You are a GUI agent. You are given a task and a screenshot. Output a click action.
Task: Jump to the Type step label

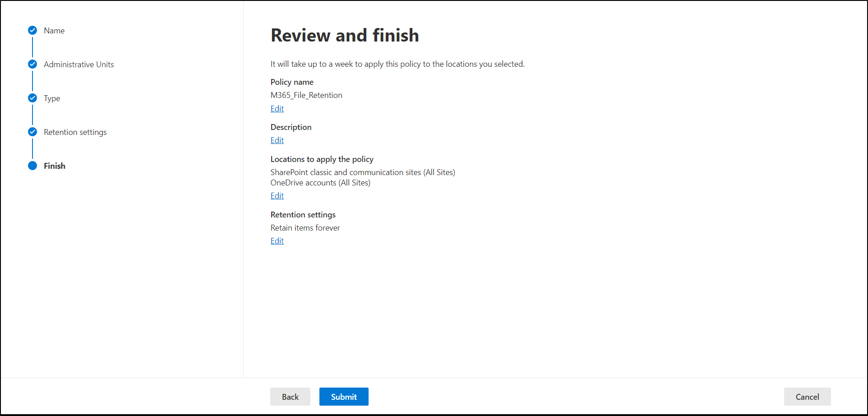click(52, 98)
